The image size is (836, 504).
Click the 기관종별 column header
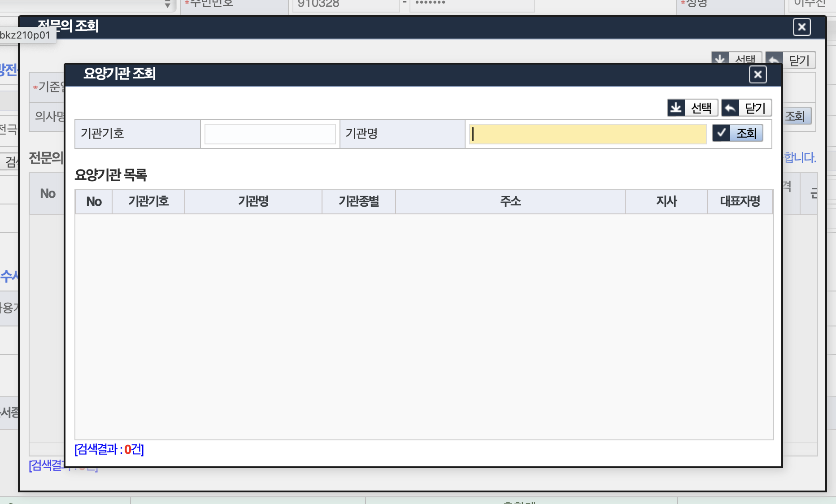[359, 201]
